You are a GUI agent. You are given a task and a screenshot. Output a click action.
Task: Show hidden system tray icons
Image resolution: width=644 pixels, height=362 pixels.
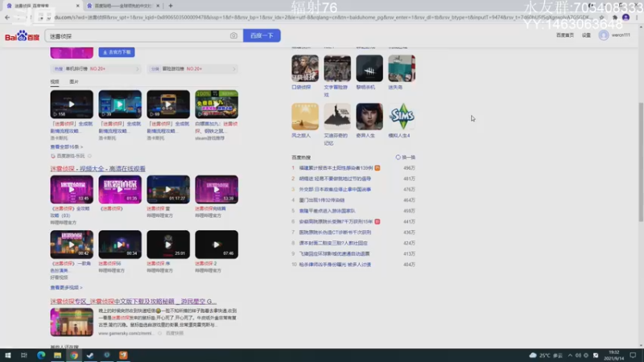click(570, 355)
